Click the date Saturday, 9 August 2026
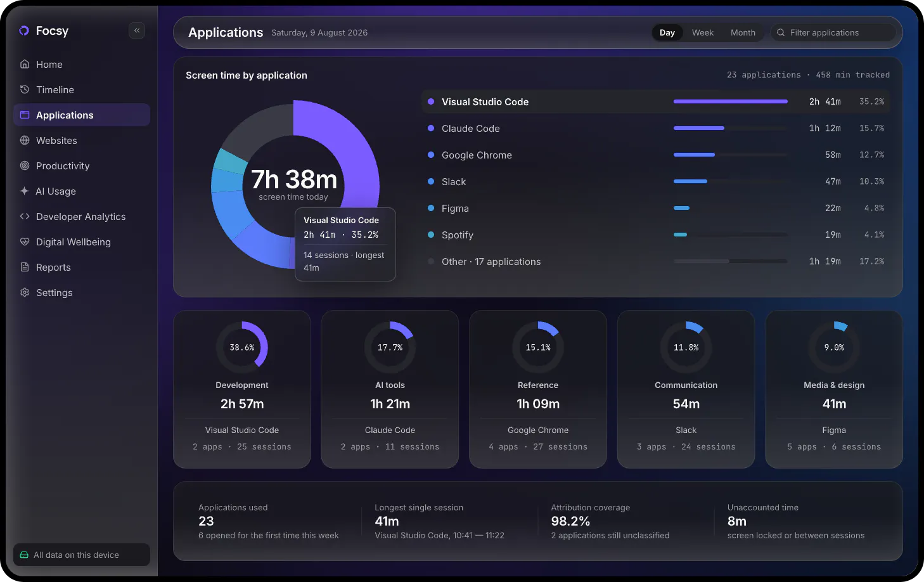This screenshot has height=582, width=924. (319, 33)
